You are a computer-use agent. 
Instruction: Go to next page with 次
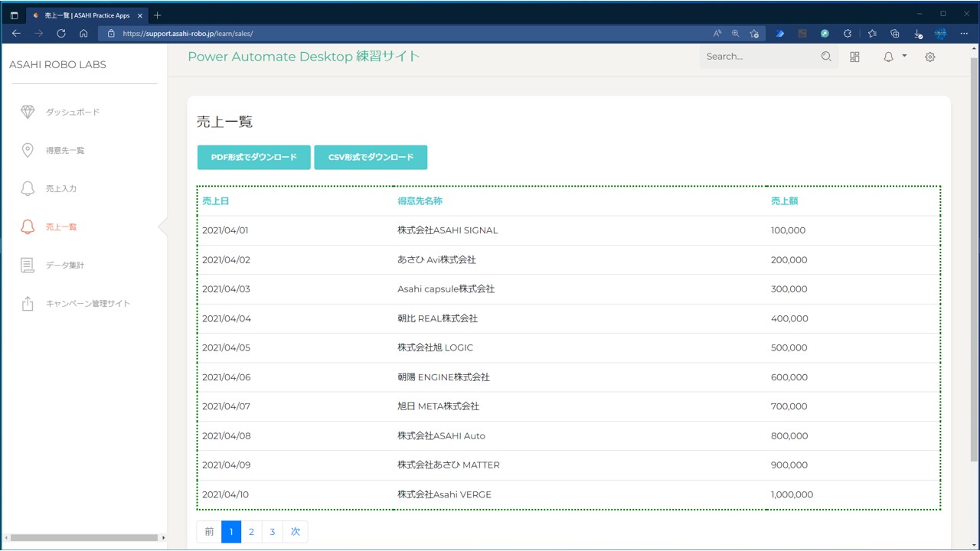[x=296, y=532]
